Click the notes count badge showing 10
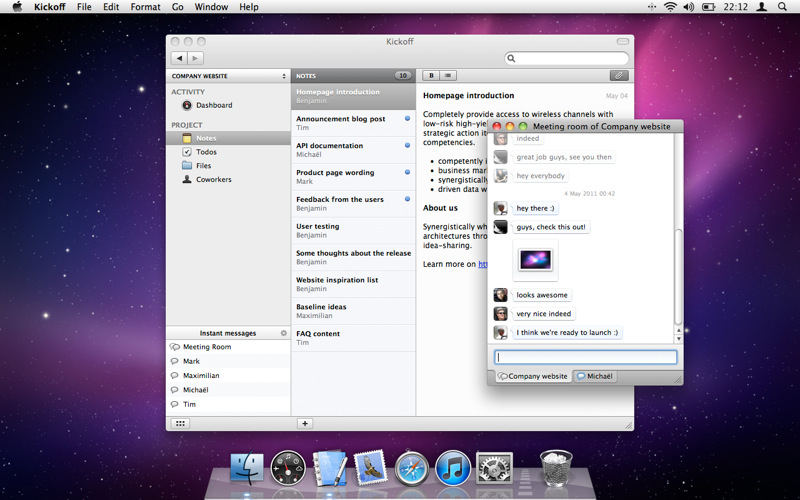The width and height of the screenshot is (800, 500). [x=403, y=76]
